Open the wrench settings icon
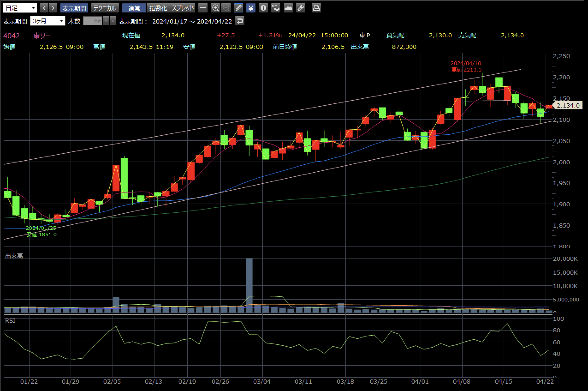Image resolution: width=588 pixels, height=391 pixels. point(301,8)
